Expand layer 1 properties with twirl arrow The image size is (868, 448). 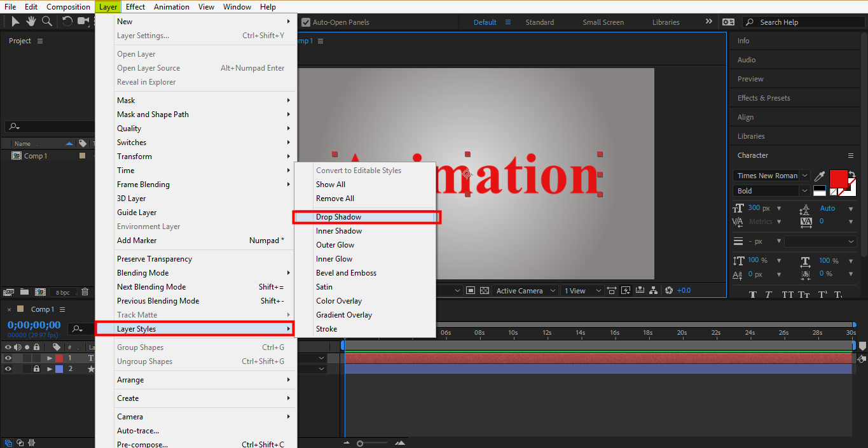point(49,358)
